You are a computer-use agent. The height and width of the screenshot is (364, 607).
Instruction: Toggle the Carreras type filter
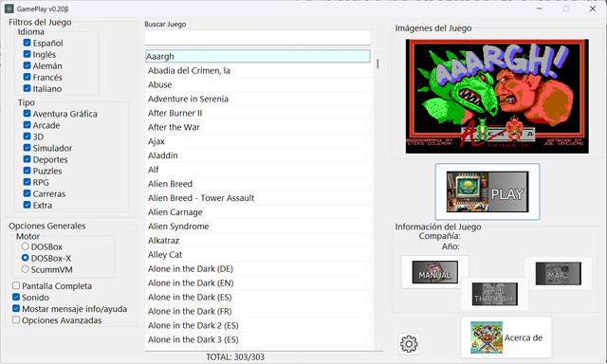click(x=27, y=193)
